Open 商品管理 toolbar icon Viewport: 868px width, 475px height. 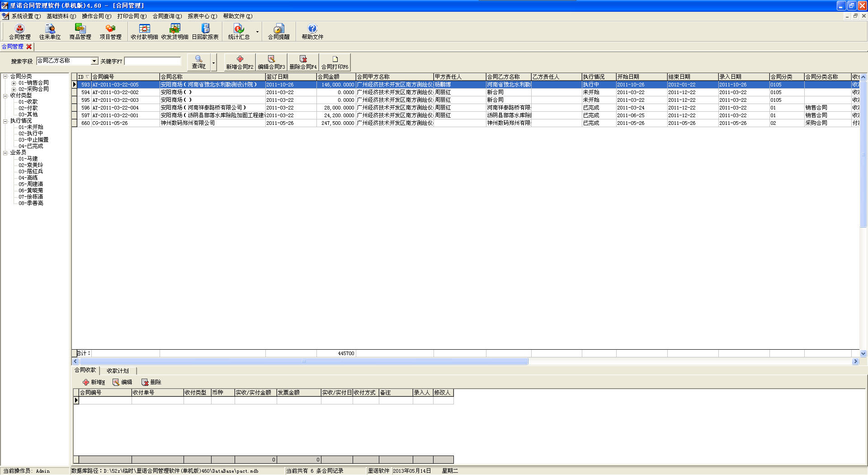coord(80,32)
